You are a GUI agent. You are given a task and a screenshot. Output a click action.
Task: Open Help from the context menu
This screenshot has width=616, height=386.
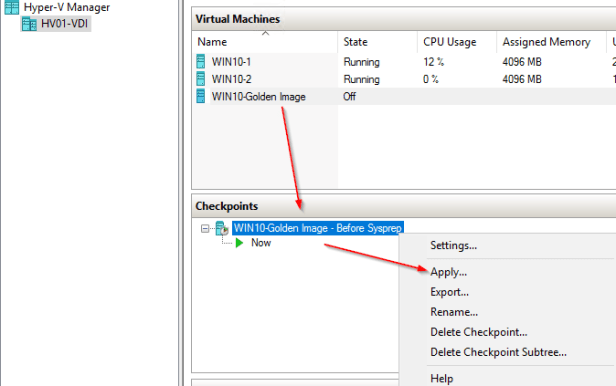442,379
